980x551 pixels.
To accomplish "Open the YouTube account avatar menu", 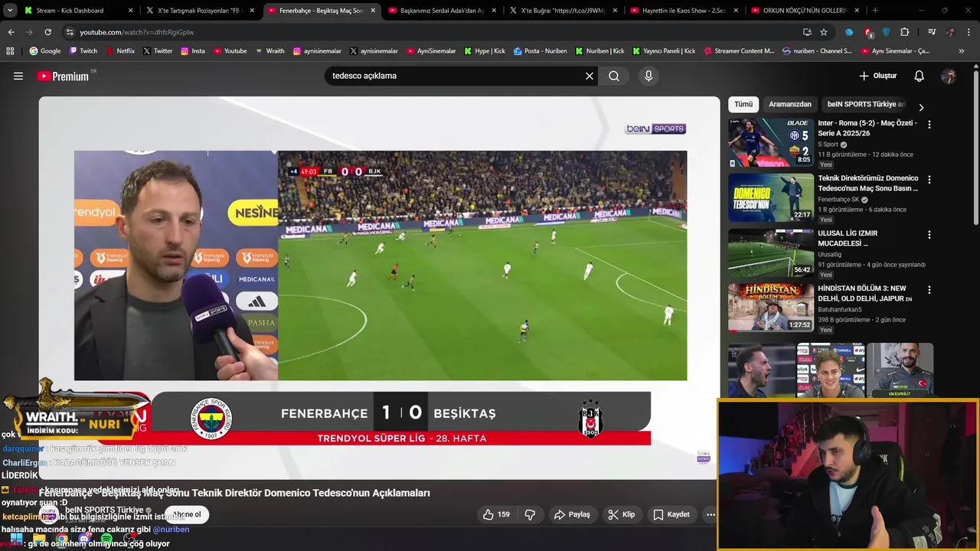I will pyautogui.click(x=949, y=76).
